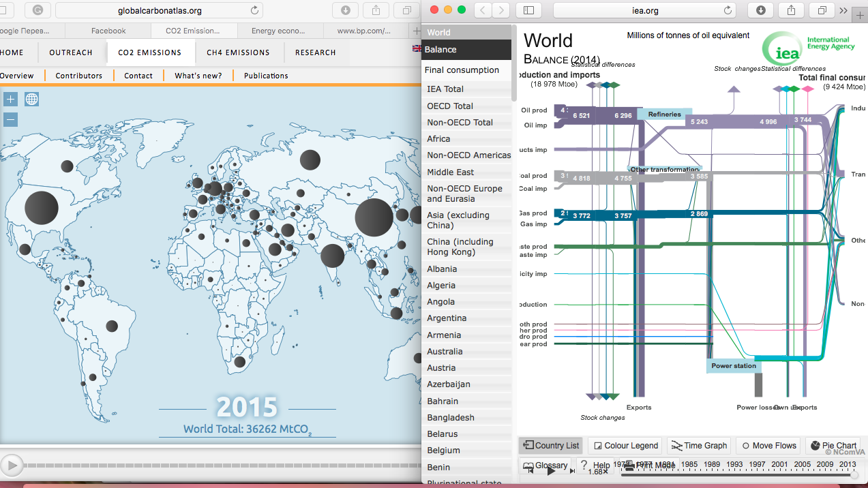868x488 pixels.
Task: Zoom out on the carbon atlas map
Action: [x=10, y=119]
